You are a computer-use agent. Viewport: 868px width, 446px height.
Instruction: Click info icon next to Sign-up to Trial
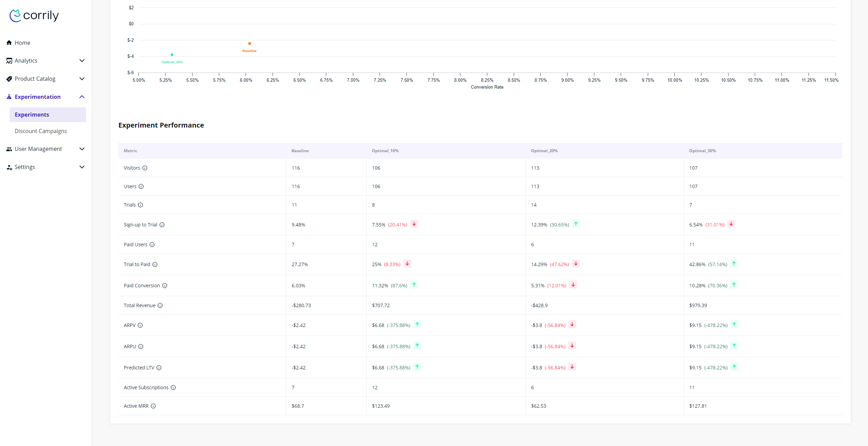(162, 225)
